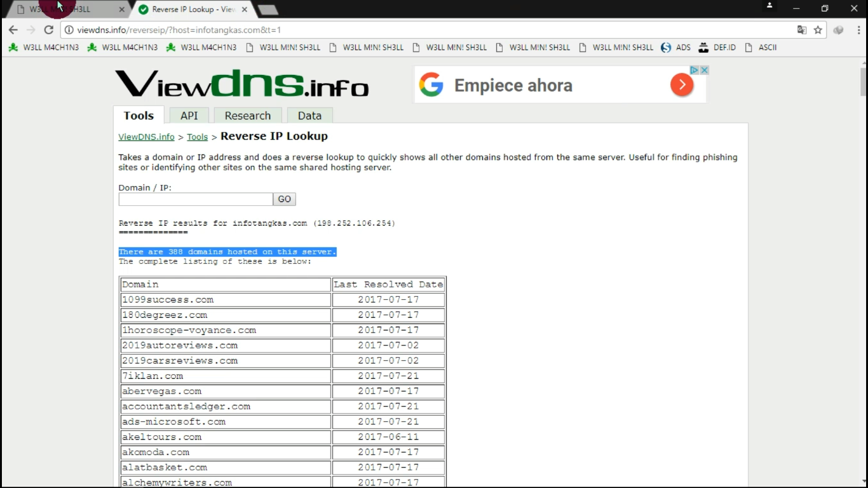Click inside the Domain / IP input field
Viewport: 868px width, 488px height.
pos(195,199)
